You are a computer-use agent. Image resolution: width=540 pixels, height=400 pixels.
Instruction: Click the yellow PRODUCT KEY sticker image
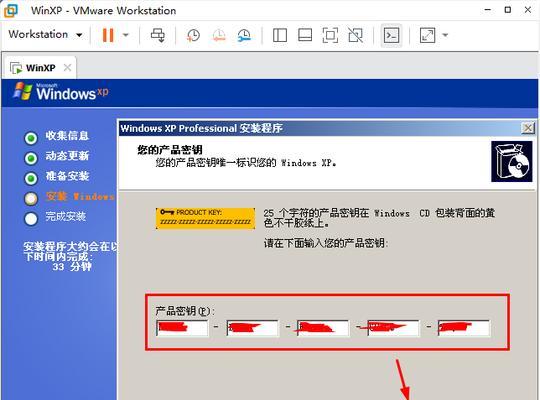point(206,218)
